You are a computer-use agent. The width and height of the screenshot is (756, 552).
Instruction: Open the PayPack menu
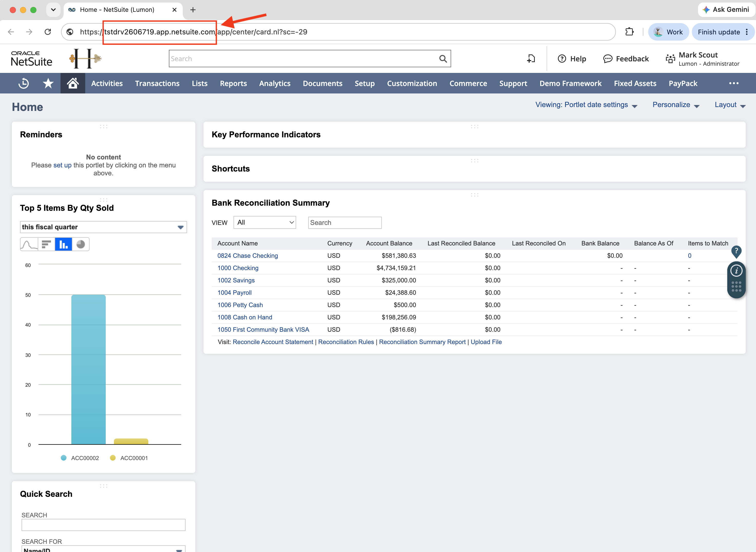click(x=683, y=83)
